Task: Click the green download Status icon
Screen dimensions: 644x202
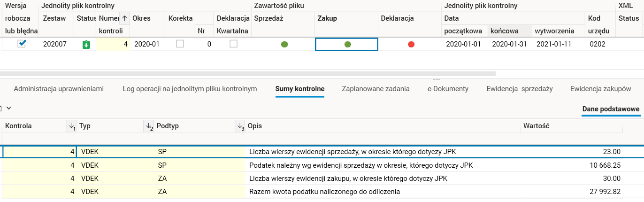Action: pyautogui.click(x=85, y=44)
